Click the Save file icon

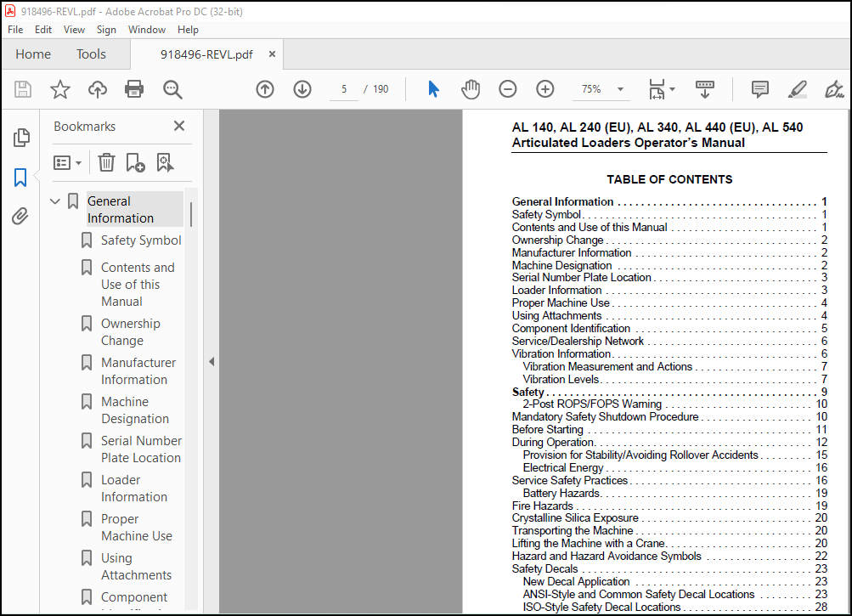(23, 89)
